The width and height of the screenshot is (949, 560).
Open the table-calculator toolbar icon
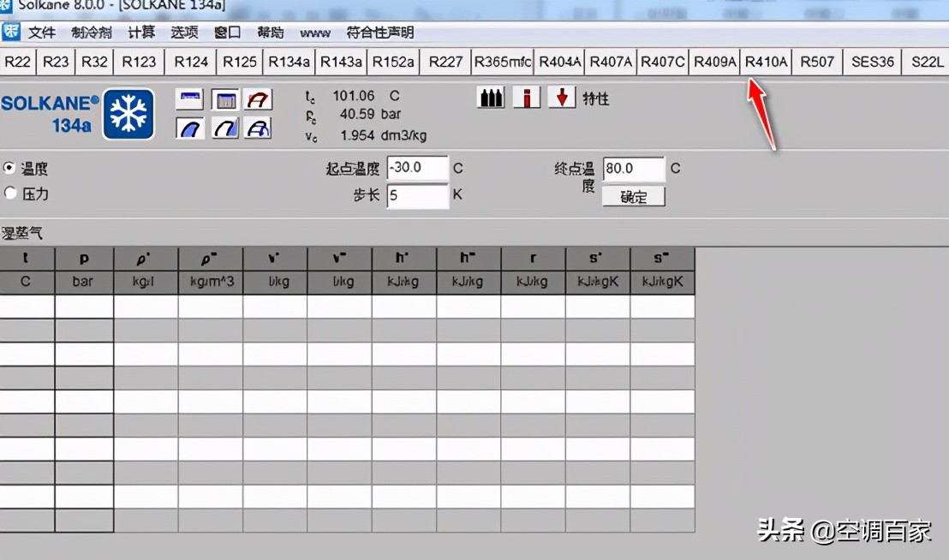225,99
